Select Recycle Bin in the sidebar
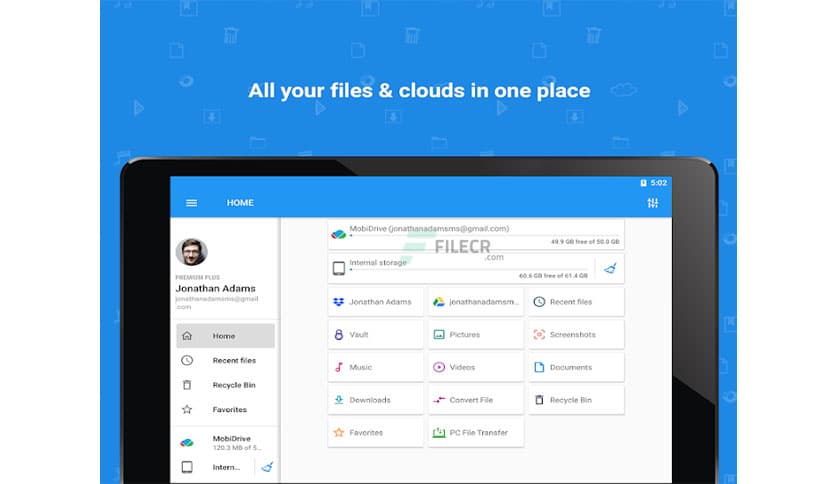The image size is (836, 484). (226, 385)
